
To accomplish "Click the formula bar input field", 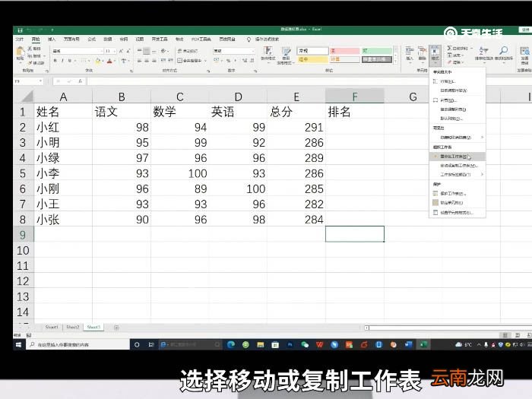I will pyautogui.click(x=258, y=81).
